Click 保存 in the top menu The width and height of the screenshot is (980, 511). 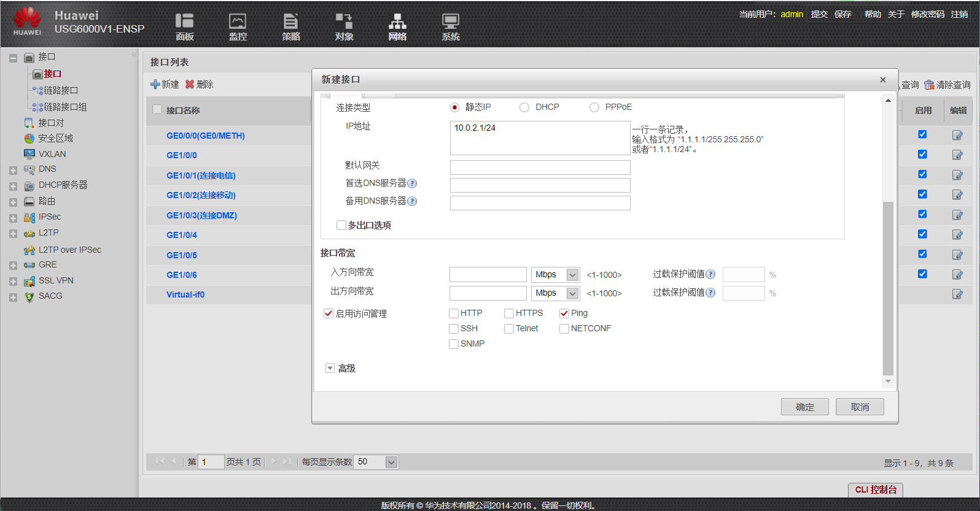842,14
